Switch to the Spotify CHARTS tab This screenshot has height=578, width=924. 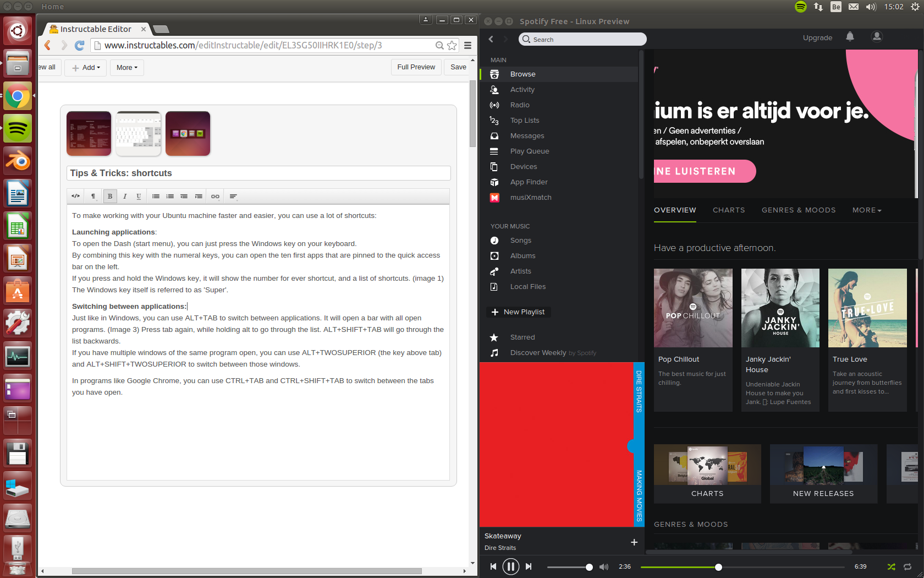click(x=729, y=210)
